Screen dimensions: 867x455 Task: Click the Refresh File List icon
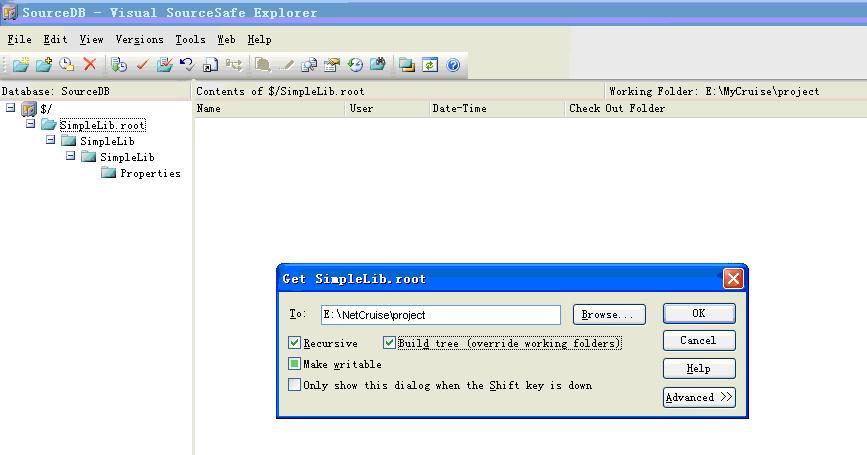coord(430,65)
